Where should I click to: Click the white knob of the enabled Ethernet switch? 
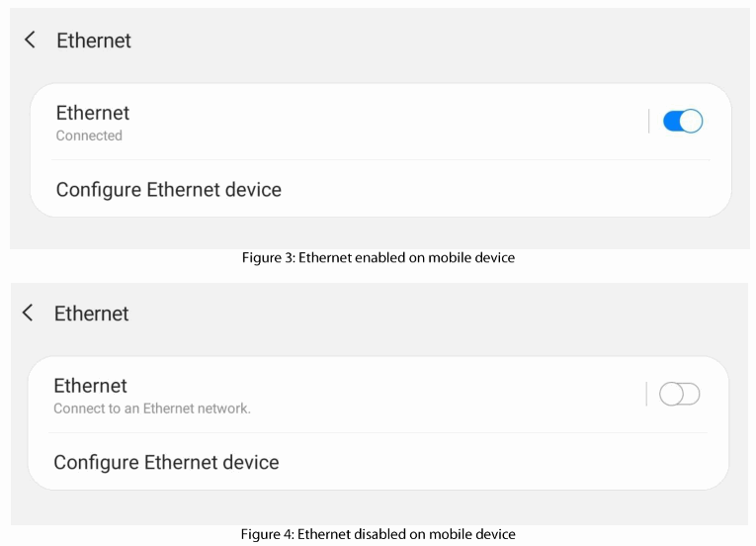pyautogui.click(x=692, y=122)
